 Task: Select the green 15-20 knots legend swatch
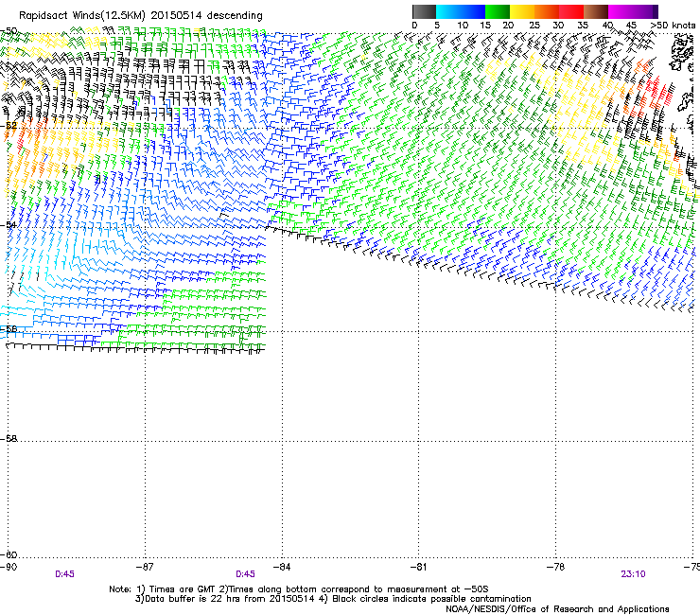(x=498, y=11)
